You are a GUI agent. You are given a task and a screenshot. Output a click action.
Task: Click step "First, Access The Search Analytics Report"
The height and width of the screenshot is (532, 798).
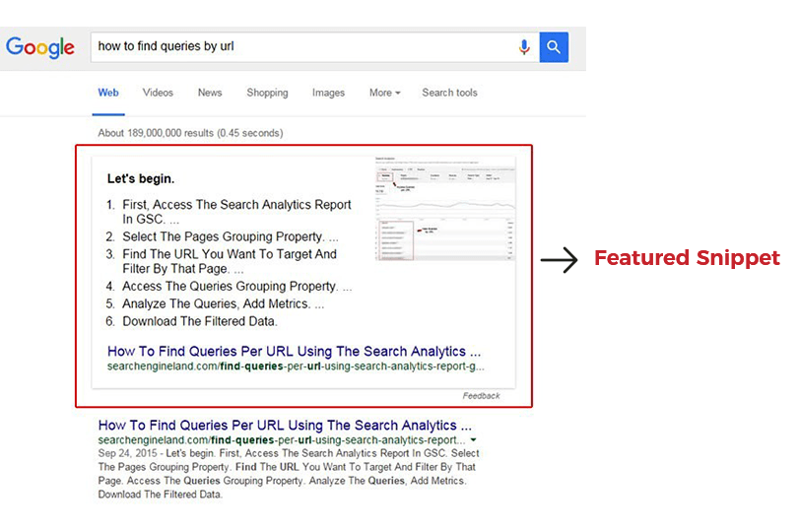pyautogui.click(x=236, y=205)
